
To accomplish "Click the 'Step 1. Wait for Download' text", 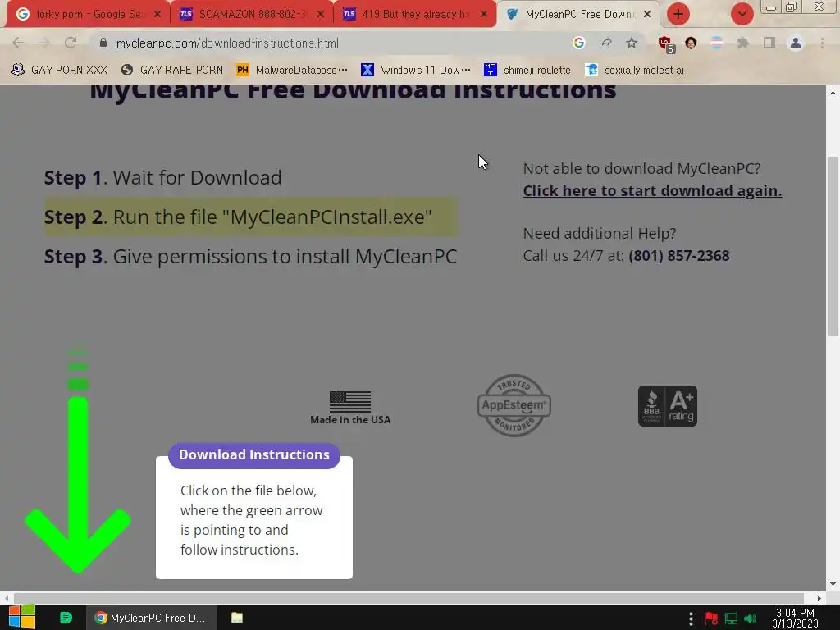I will click(163, 177).
